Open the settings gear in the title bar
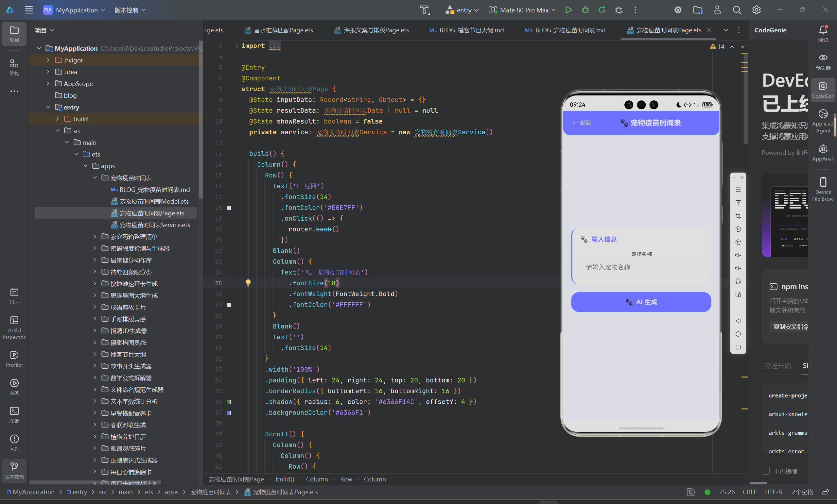837x504 pixels. pyautogui.click(x=757, y=10)
